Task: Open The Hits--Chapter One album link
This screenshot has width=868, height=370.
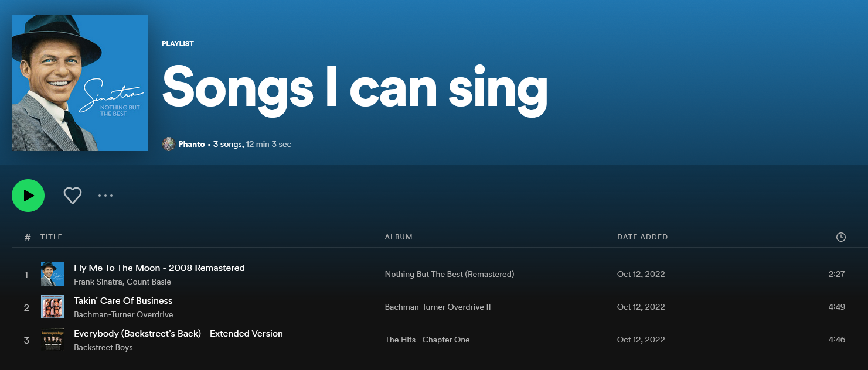Action: (427, 340)
